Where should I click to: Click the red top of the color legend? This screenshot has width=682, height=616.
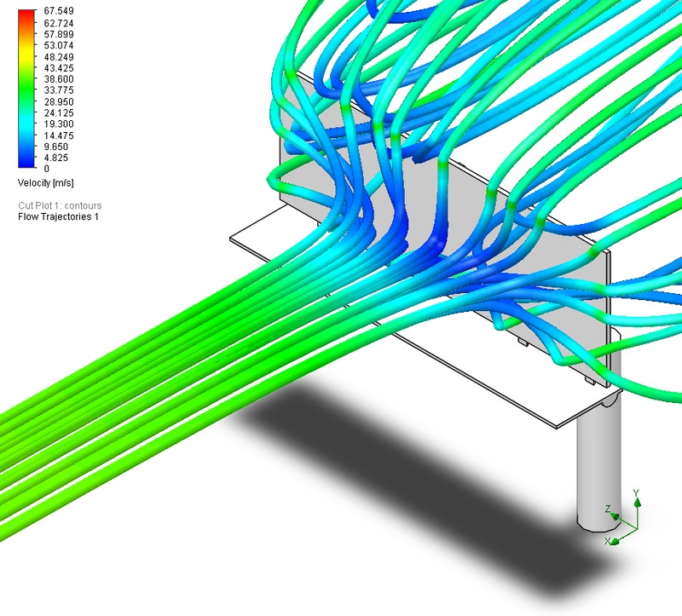pos(28,14)
